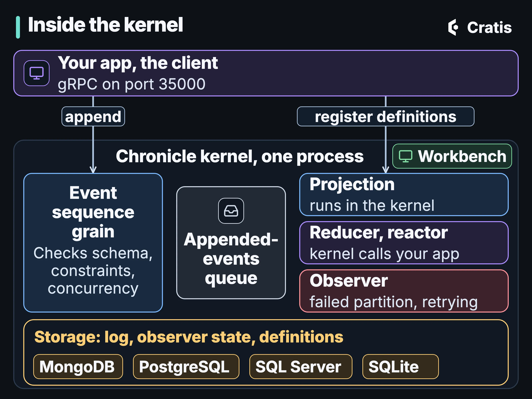Viewport: 532px width, 399px height.
Task: Click the Cratis brand name text
Action: (489, 27)
